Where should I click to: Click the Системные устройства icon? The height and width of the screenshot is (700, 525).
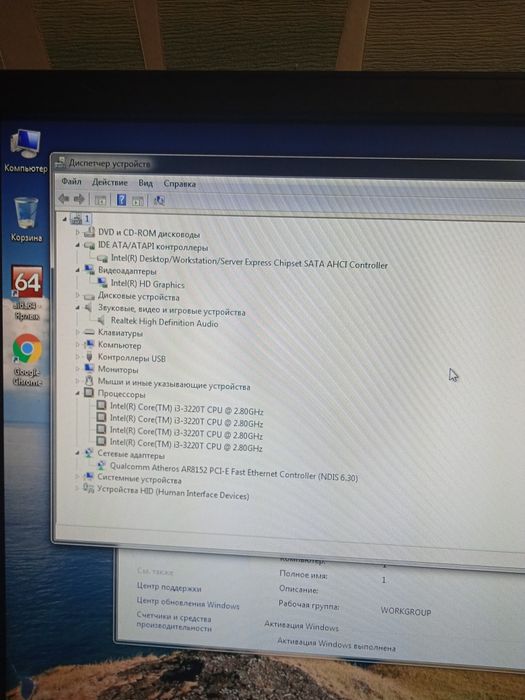(x=89, y=476)
